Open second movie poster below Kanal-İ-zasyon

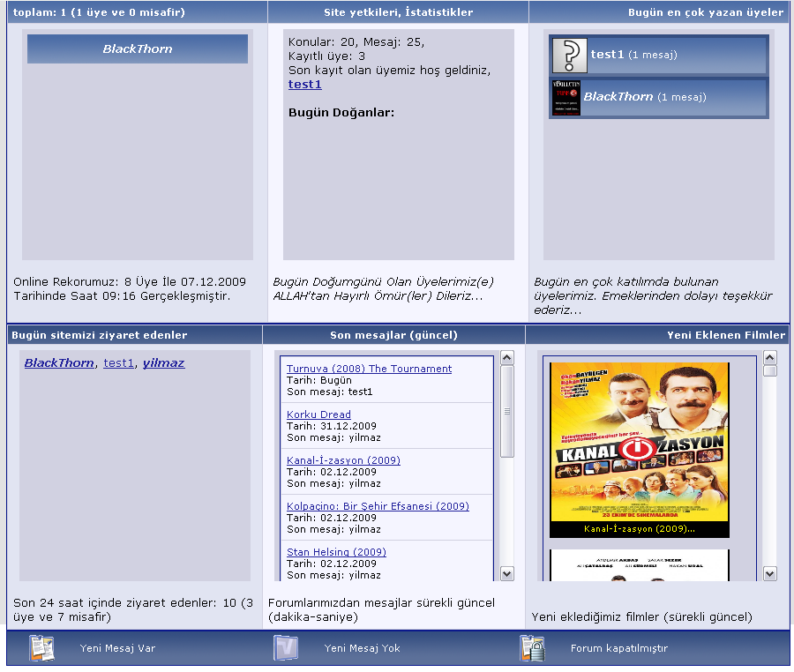[640, 565]
